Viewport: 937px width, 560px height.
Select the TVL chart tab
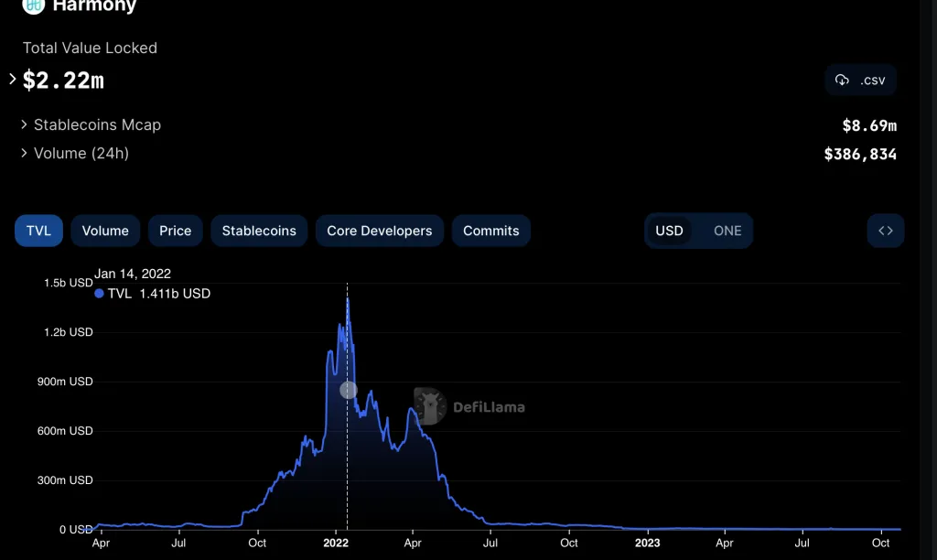[38, 231]
